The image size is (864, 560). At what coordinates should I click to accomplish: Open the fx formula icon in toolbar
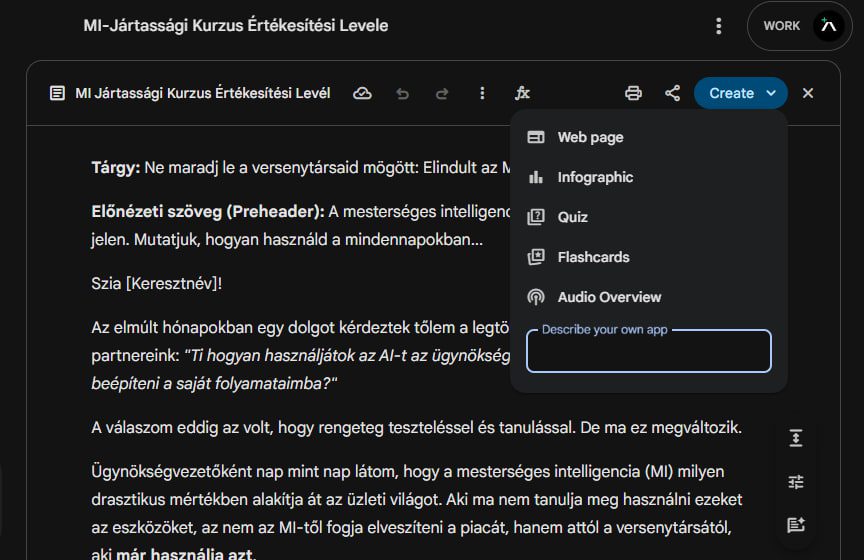[x=522, y=93]
